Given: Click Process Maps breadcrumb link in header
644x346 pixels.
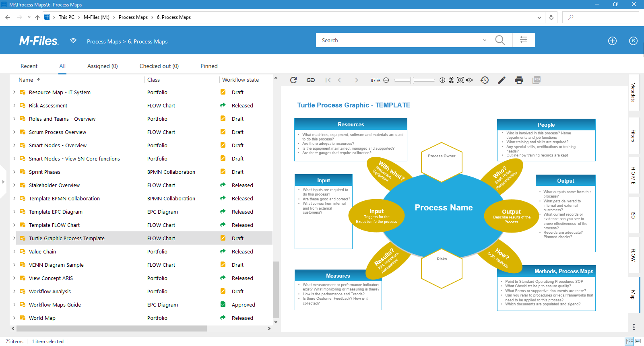Looking at the screenshot, I should point(104,41).
